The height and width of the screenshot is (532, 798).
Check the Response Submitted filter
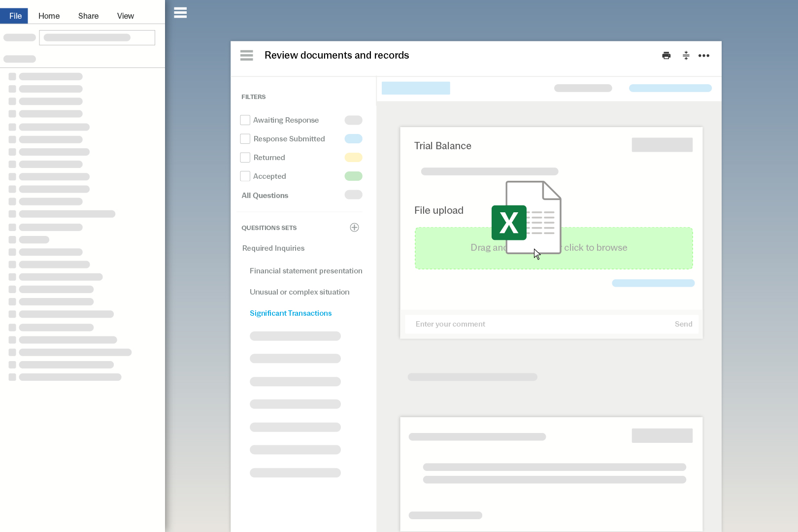tap(245, 139)
